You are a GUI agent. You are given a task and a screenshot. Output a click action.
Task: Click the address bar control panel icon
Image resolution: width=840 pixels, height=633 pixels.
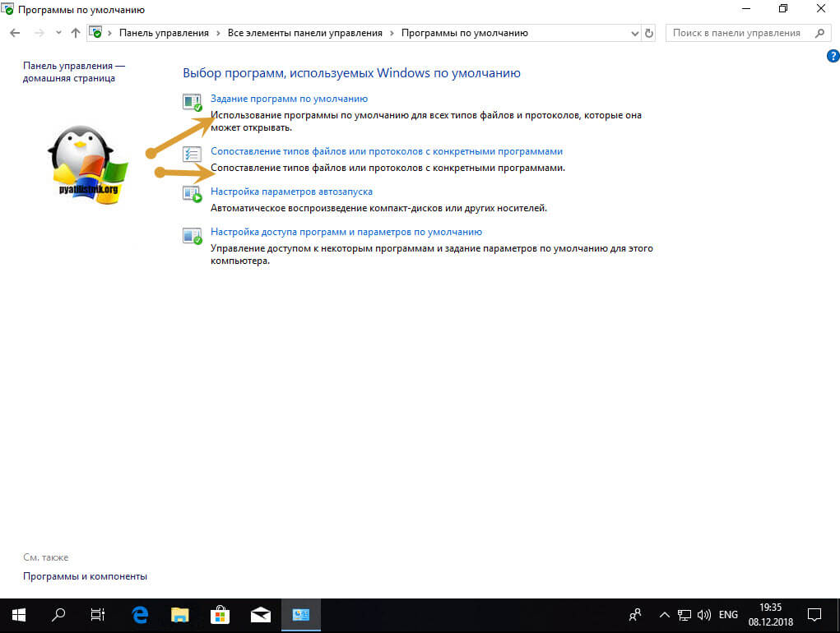[x=95, y=33]
